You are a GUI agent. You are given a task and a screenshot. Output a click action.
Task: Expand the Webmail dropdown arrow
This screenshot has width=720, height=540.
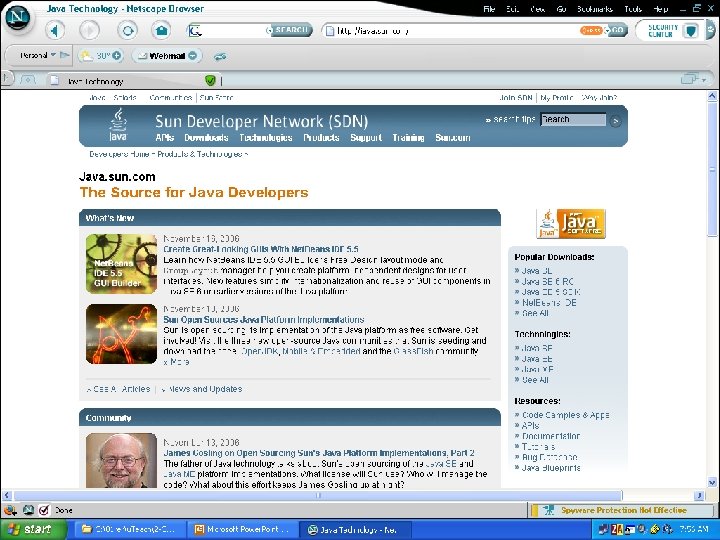pos(193,56)
